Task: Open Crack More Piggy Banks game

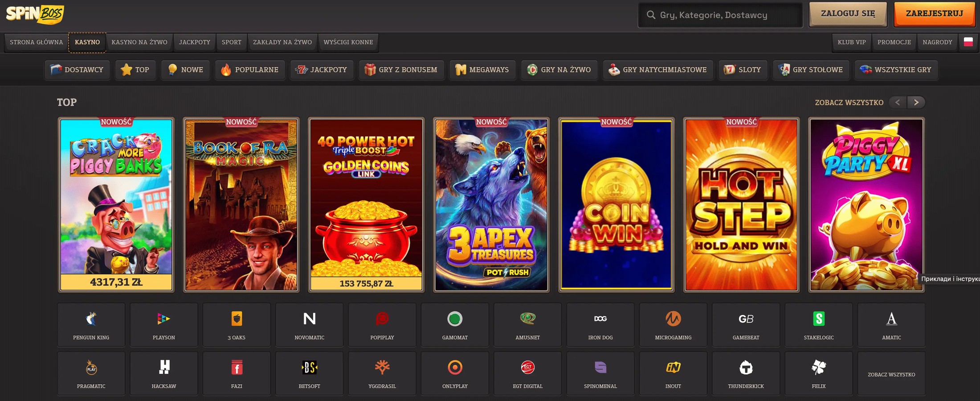Action: 116,205
